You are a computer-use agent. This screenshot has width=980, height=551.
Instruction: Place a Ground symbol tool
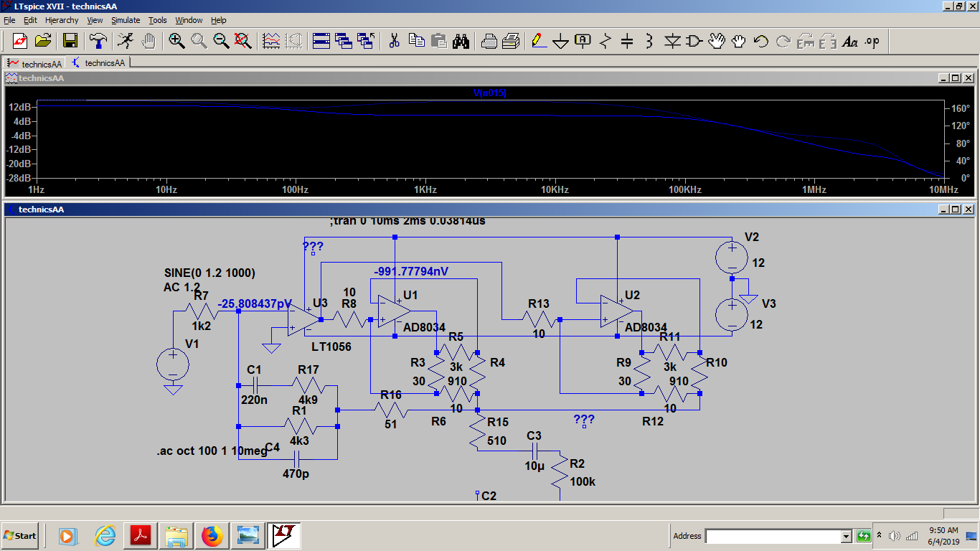[x=561, y=40]
